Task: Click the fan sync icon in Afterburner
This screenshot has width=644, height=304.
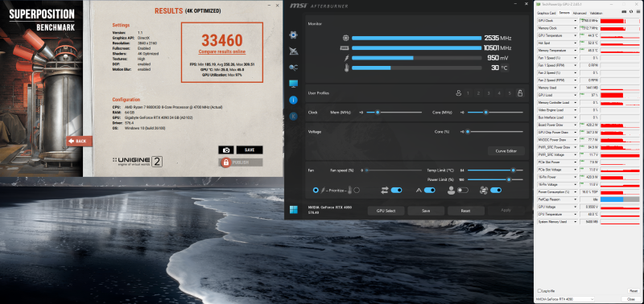Action: [x=483, y=190]
